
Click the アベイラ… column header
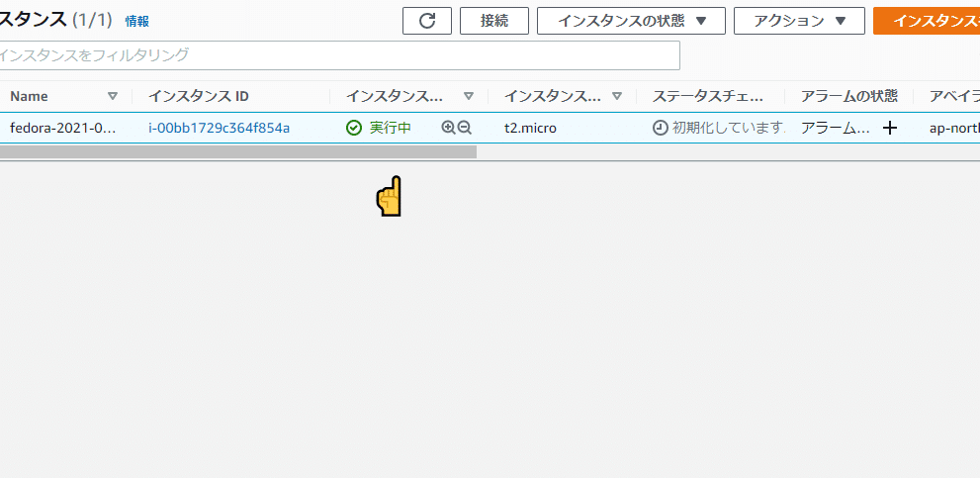click(954, 96)
